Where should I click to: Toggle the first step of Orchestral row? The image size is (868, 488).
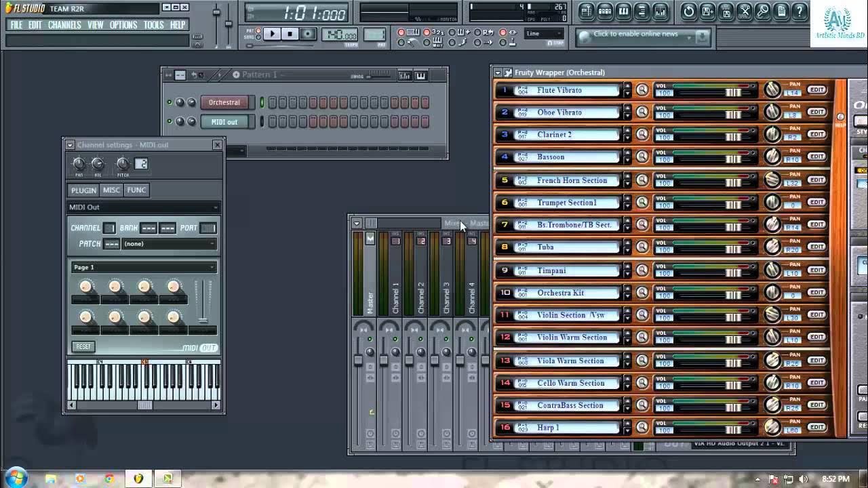[273, 102]
